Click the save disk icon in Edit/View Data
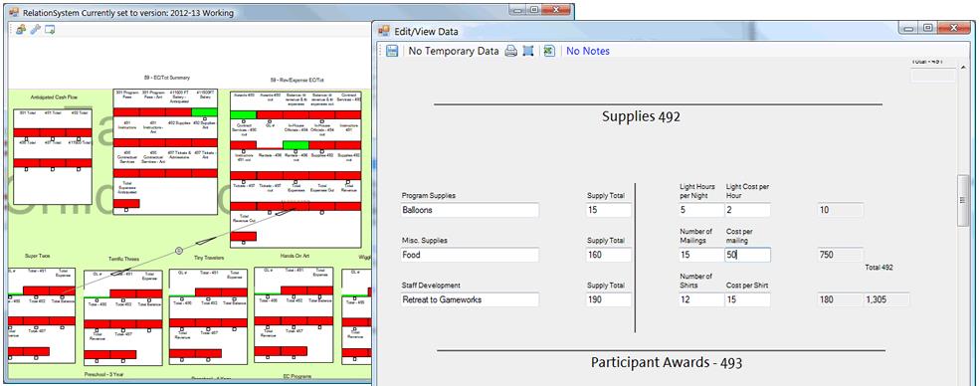 point(392,51)
